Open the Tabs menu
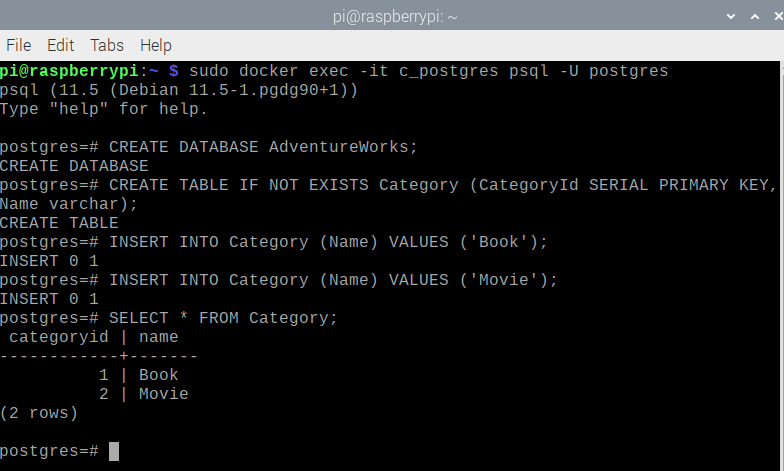Screen dimensions: 784x471 [107, 45]
